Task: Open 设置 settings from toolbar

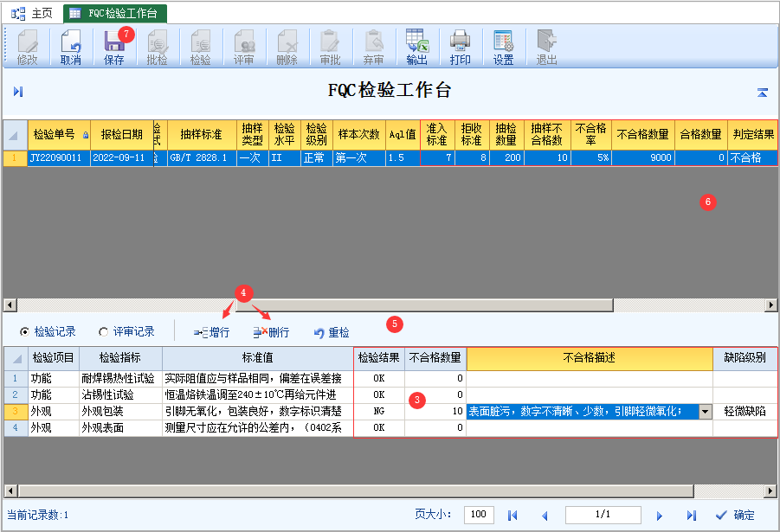Action: 504,48
